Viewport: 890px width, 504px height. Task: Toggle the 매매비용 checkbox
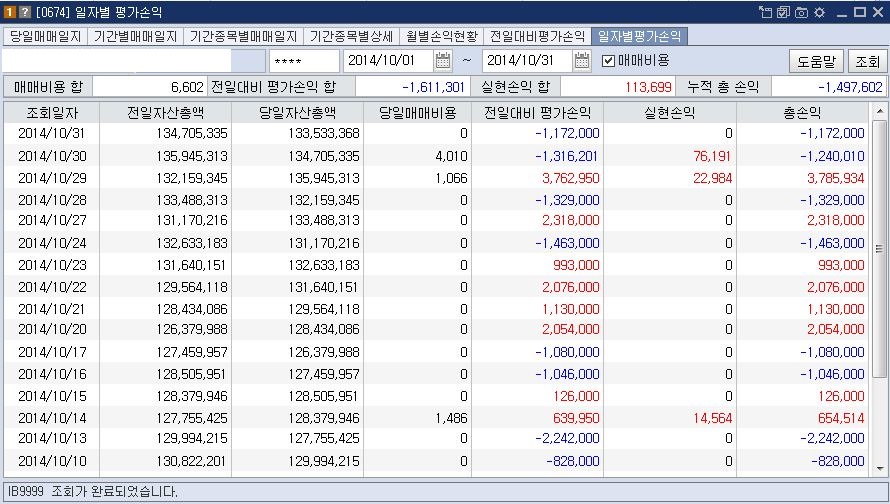pyautogui.click(x=608, y=61)
